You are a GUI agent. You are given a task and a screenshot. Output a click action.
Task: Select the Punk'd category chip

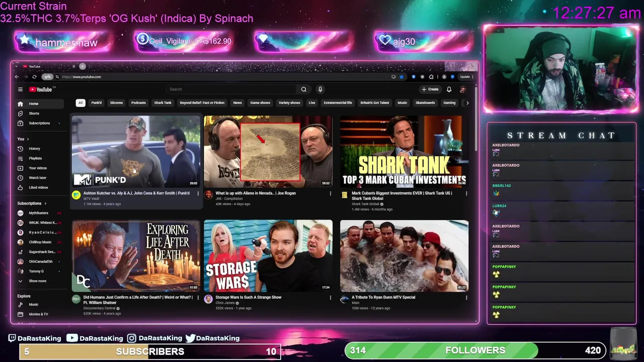[x=97, y=103]
